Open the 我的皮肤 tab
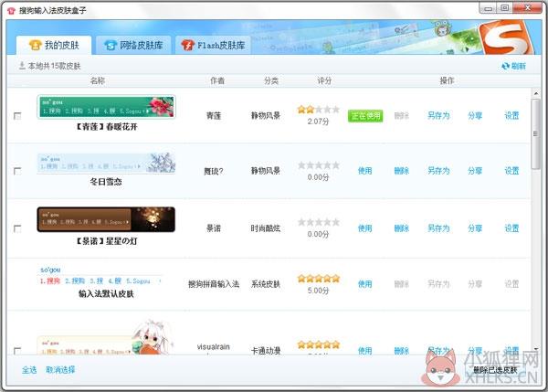548x392 pixels. pyautogui.click(x=54, y=45)
